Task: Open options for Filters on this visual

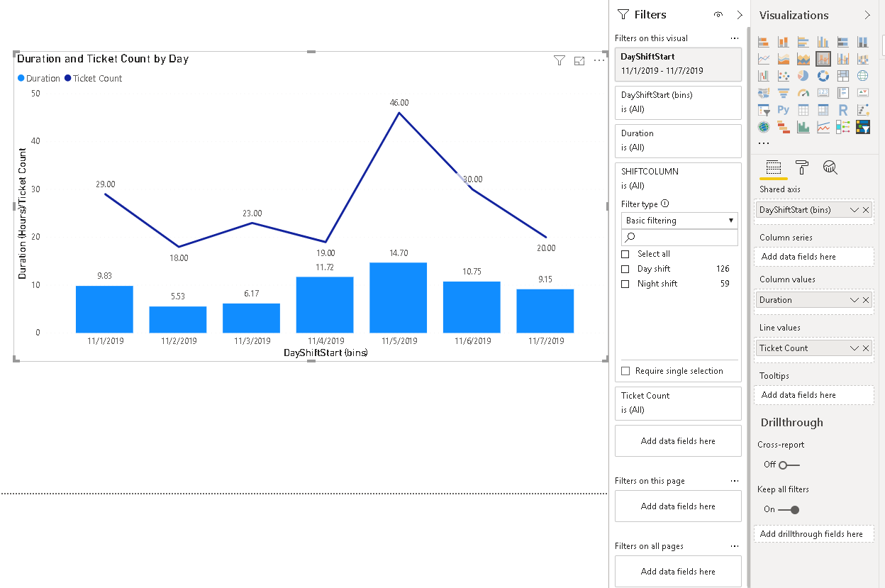Action: pyautogui.click(x=735, y=38)
